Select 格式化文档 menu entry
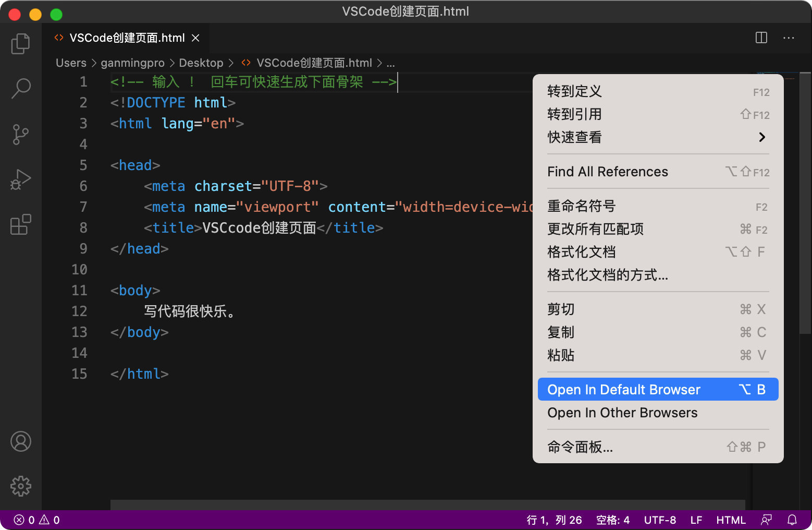812x530 pixels. 658,252
